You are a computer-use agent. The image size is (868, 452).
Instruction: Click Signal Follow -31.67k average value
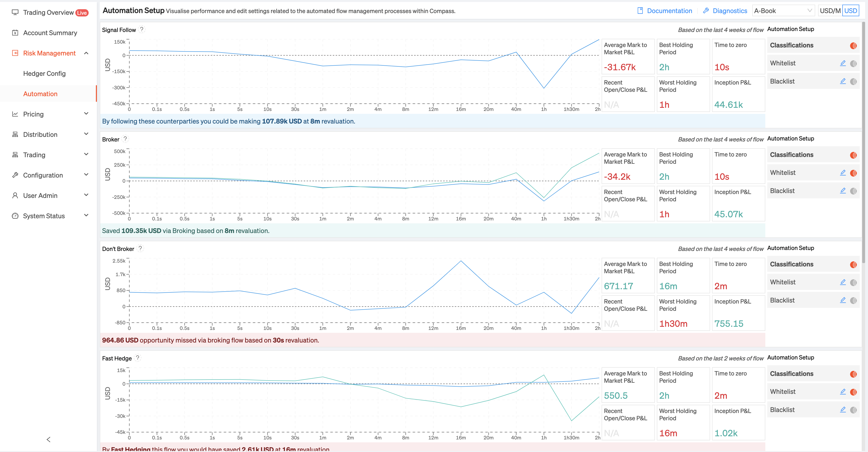[x=620, y=67]
